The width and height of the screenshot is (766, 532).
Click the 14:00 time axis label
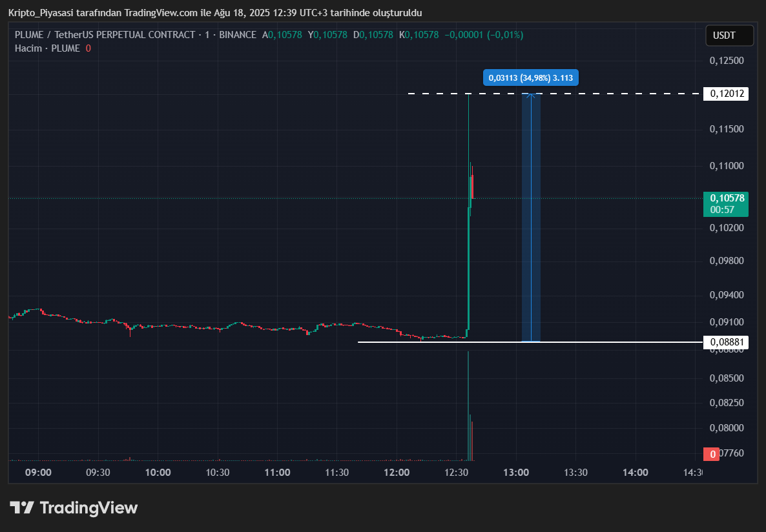(636, 473)
